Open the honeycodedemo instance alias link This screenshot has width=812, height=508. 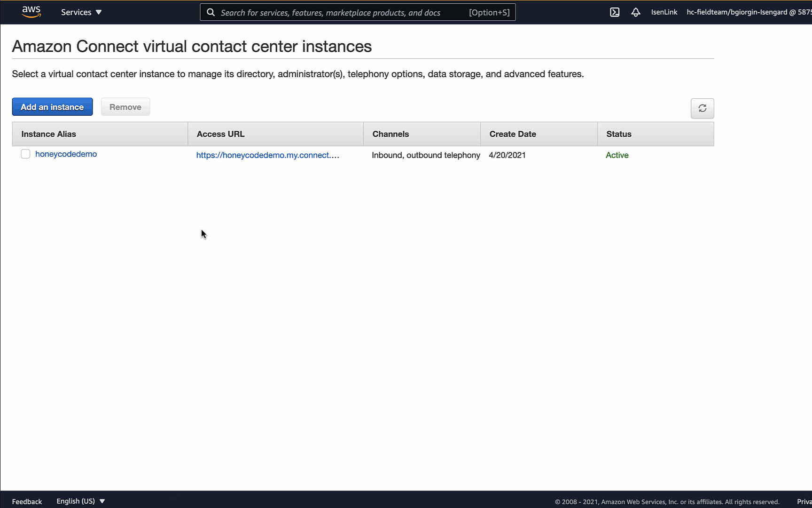(66, 154)
